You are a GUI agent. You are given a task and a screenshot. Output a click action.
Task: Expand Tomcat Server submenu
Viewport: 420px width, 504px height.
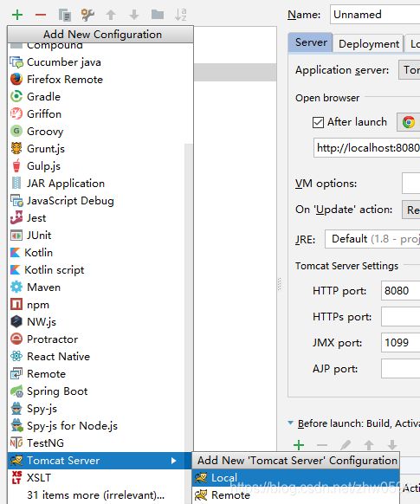100,461
